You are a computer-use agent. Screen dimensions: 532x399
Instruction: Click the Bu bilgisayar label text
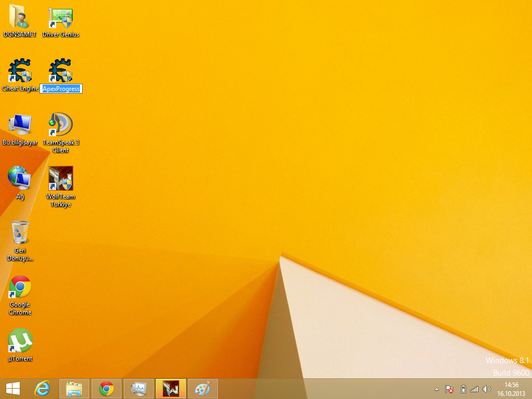[20, 142]
